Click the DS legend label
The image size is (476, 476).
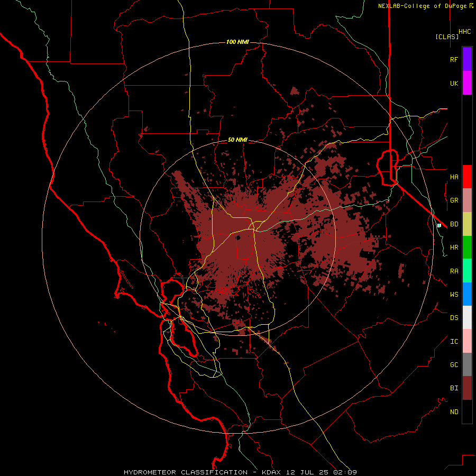[454, 317]
